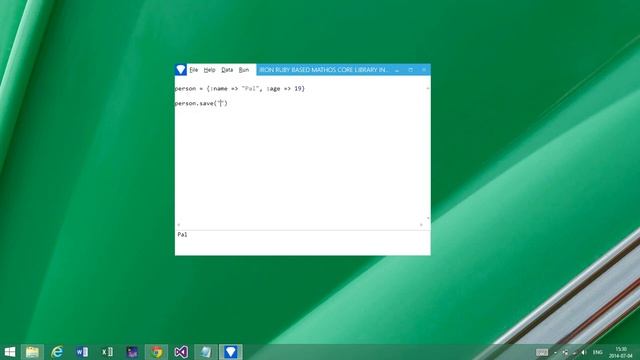Click the editor's vertical scroll up arrow
640x360 pixels.
click(x=428, y=88)
